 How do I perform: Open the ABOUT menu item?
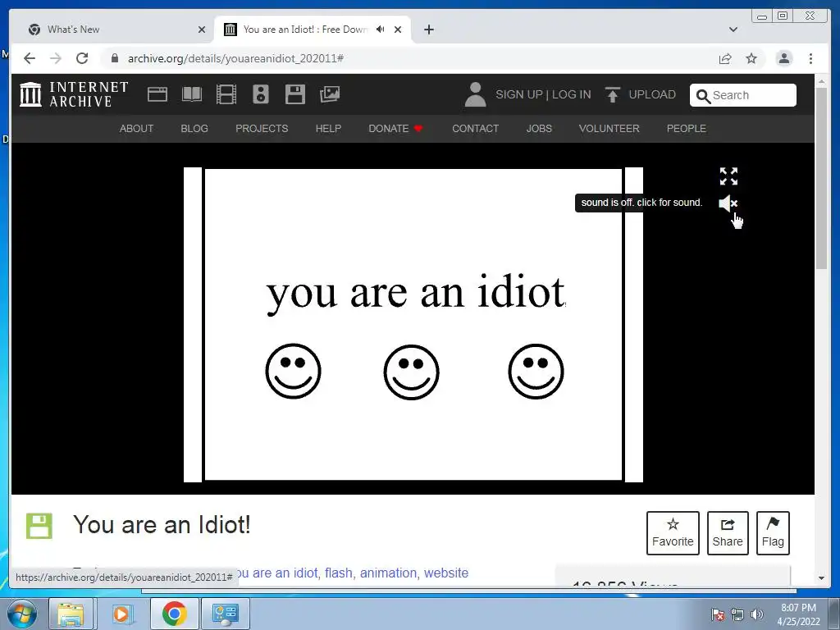(137, 129)
